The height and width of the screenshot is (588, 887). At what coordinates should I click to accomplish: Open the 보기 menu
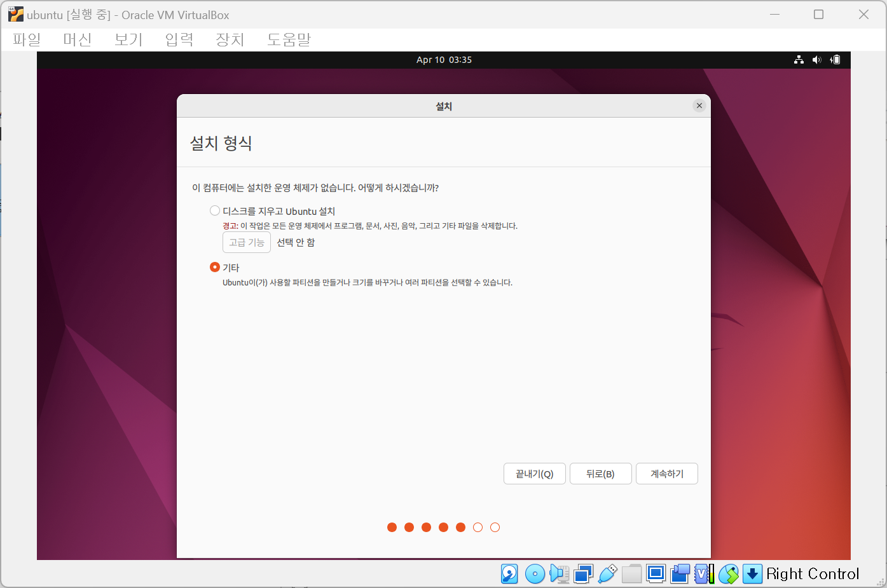(128, 39)
